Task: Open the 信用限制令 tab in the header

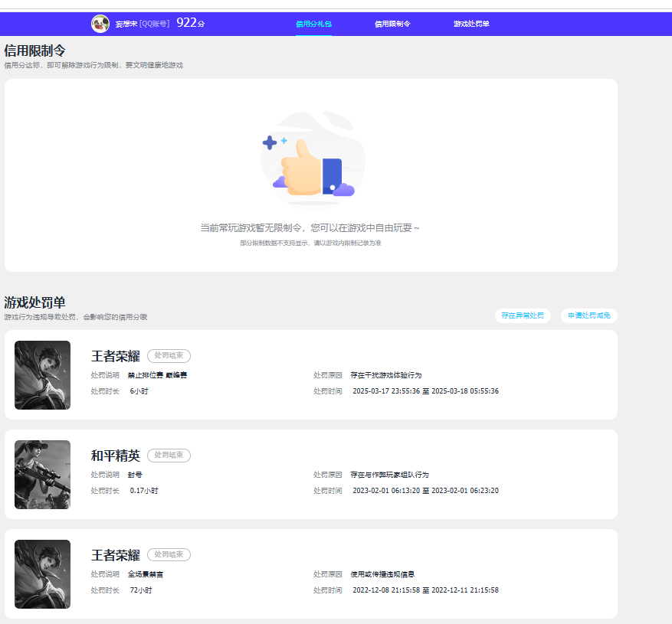Action: [392, 24]
